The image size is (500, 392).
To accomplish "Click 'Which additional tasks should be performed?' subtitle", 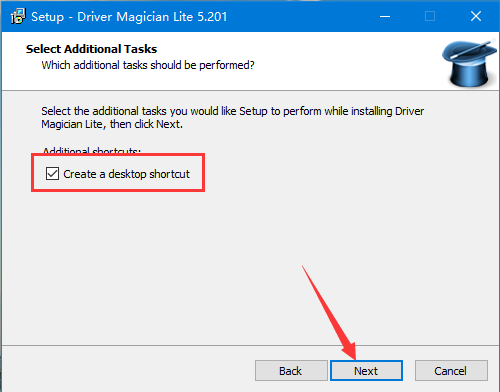I will tap(148, 65).
